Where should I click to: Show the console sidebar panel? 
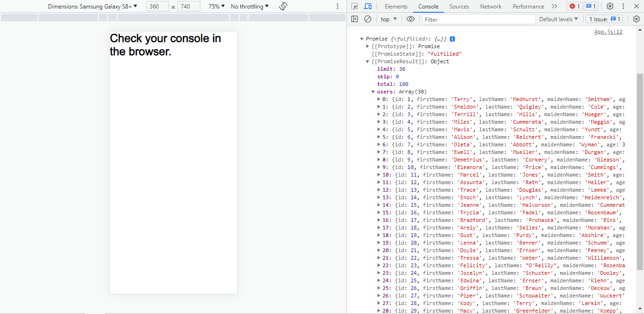click(x=355, y=19)
